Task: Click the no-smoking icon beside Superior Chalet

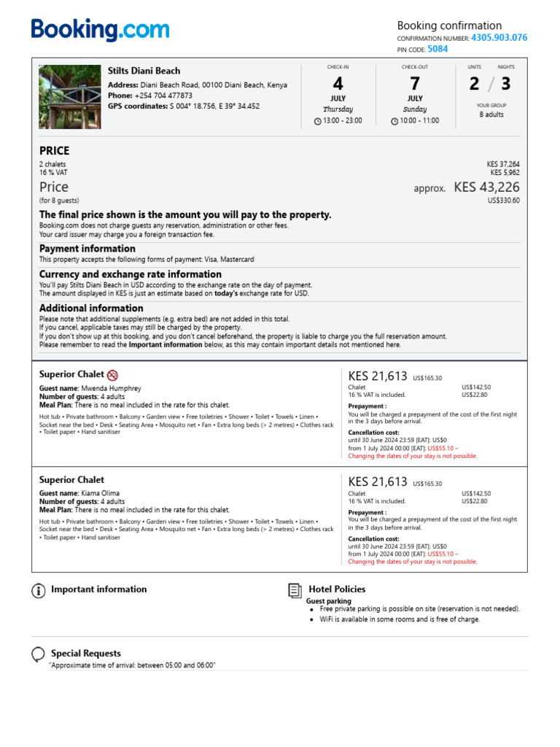Action: coord(112,375)
